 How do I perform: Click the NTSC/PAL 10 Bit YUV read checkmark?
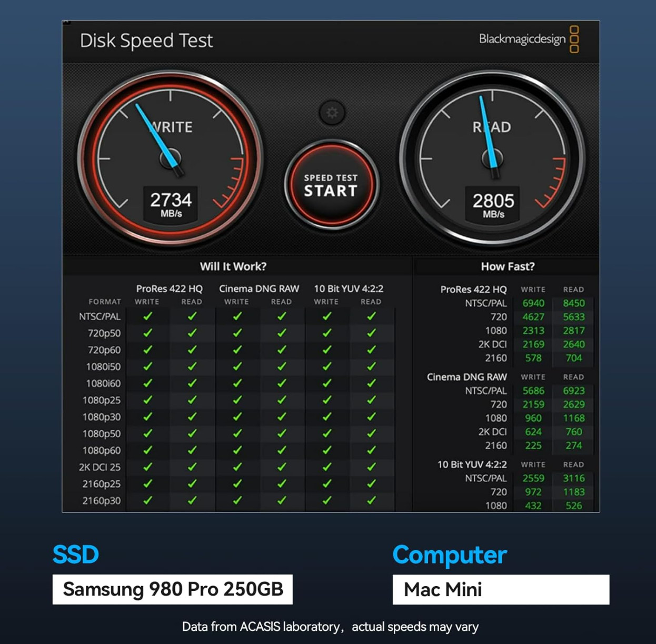372,316
